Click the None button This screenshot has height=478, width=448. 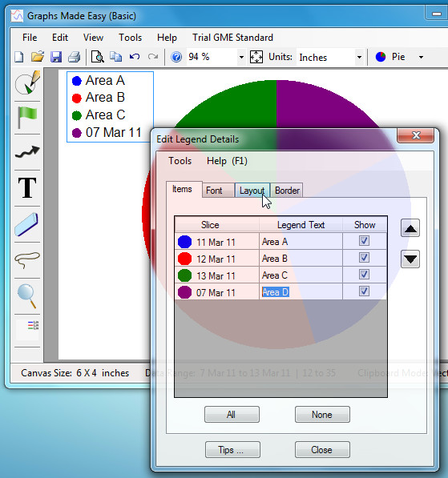[322, 414]
